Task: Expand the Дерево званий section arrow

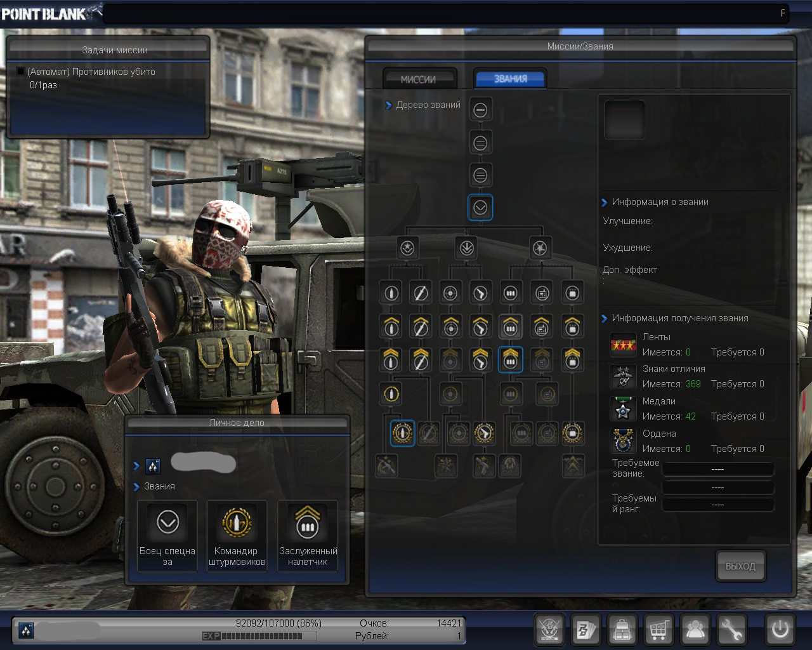Action: (388, 105)
